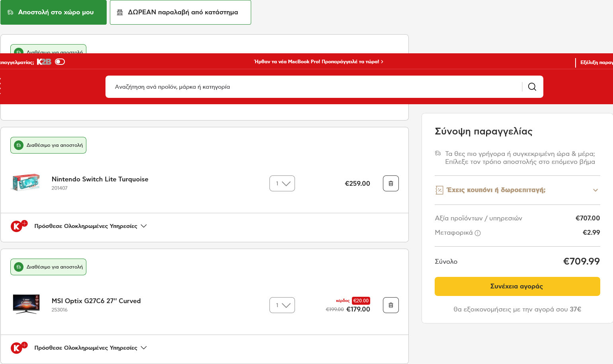Click Nintendo Switch Lite product thumbnail

pos(26,183)
